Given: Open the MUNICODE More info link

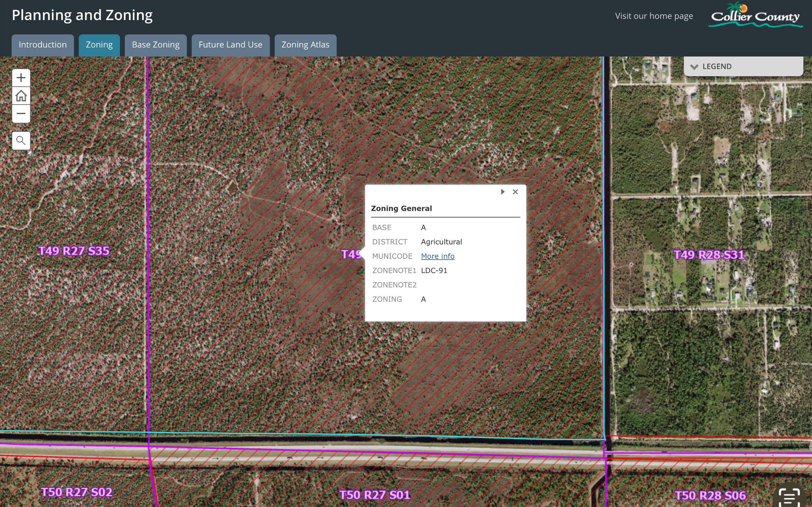Looking at the screenshot, I should pos(437,256).
